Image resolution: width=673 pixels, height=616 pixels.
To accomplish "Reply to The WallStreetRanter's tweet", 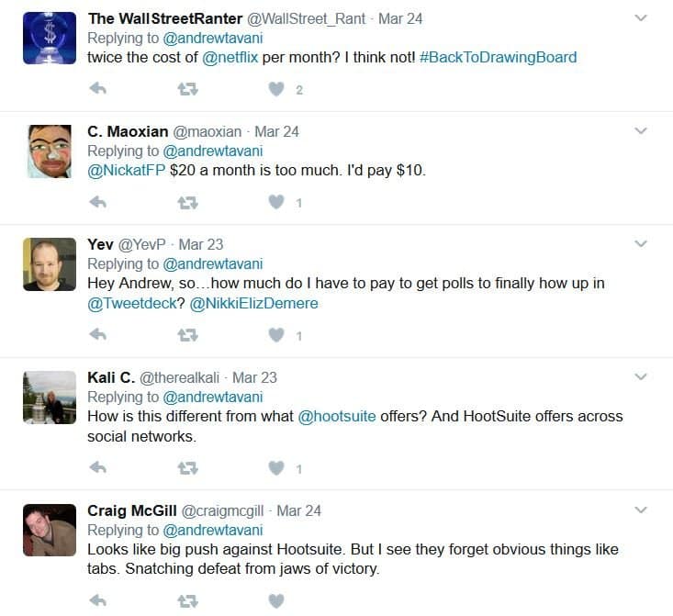I will [x=98, y=89].
